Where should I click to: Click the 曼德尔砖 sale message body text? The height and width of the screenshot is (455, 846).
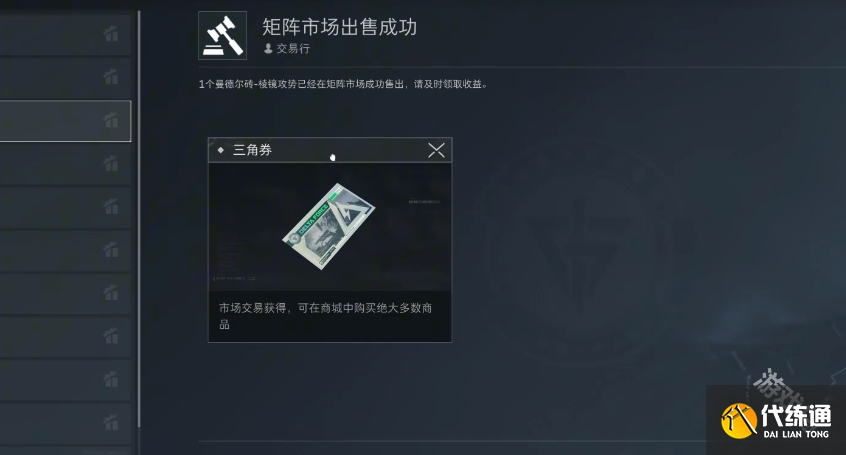[343, 84]
